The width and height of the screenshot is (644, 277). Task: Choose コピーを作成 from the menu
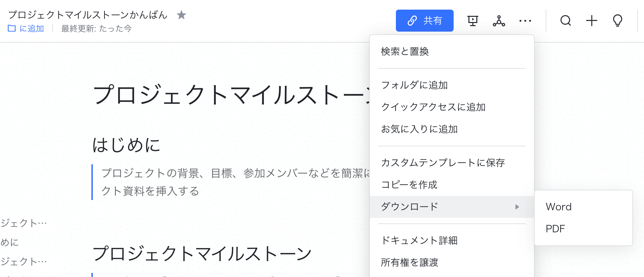pyautogui.click(x=409, y=185)
